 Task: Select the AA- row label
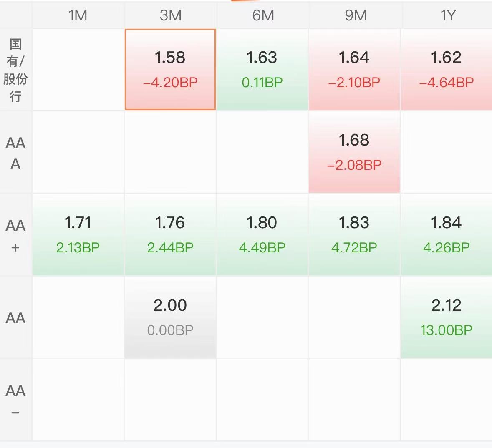pyautogui.click(x=16, y=400)
